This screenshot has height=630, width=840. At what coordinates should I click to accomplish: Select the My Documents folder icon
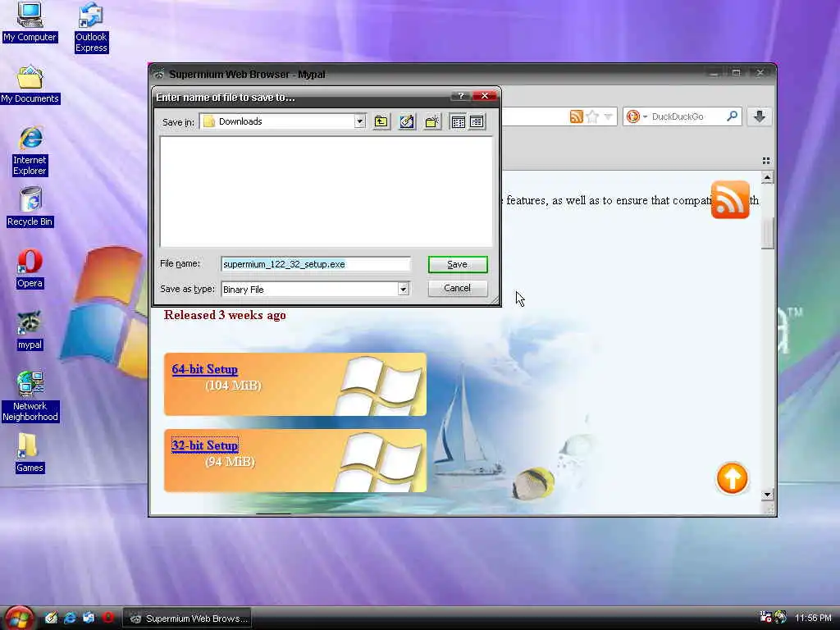tap(30, 84)
